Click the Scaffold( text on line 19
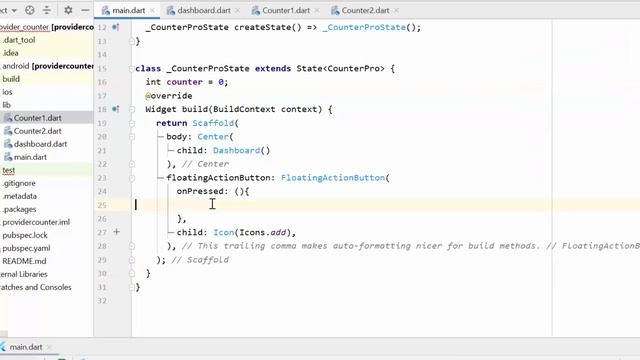Screen dimensions: 640x360 click(x=216, y=123)
